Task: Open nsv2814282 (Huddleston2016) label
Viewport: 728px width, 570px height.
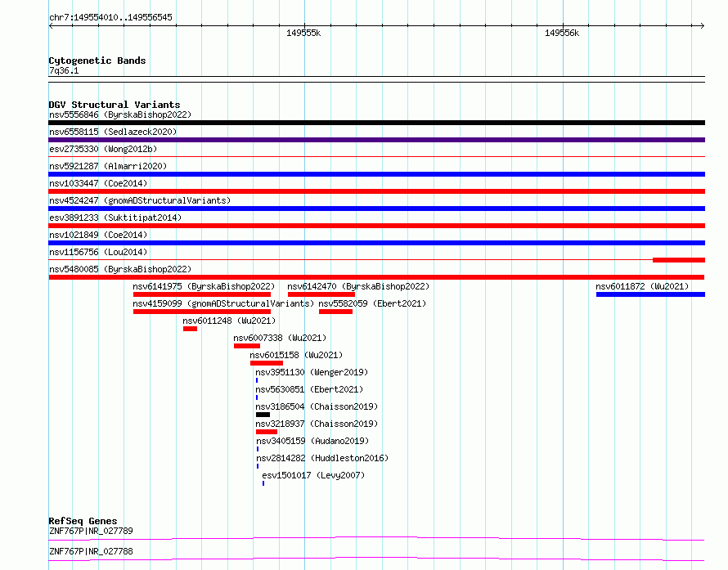Action: coord(322,458)
